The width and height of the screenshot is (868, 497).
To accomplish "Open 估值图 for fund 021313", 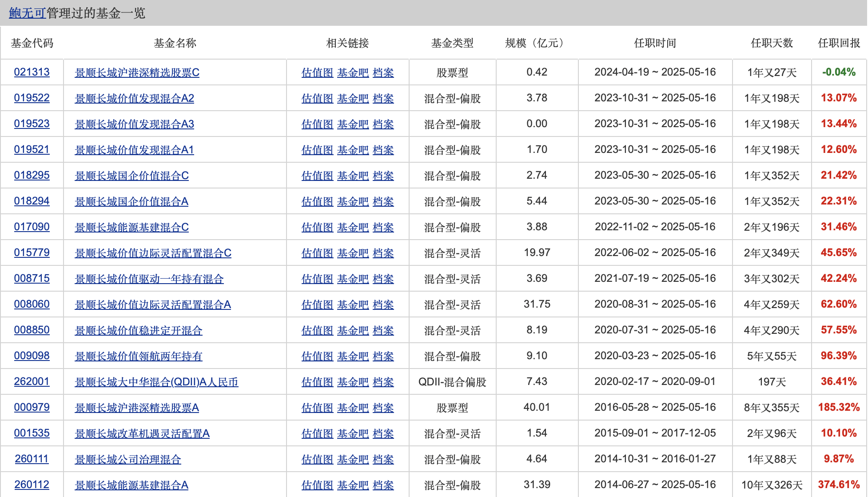I will (317, 72).
